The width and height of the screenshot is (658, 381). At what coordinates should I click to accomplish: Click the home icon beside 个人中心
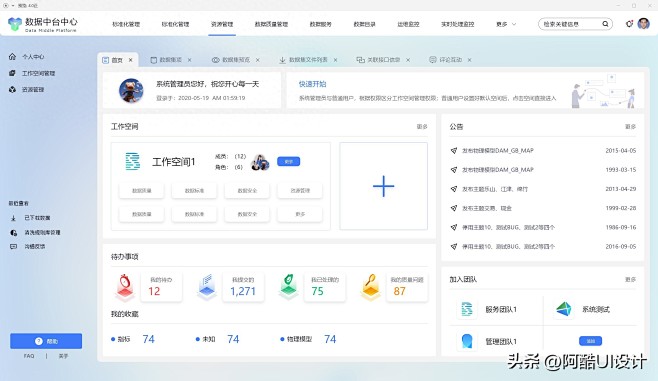(12, 56)
